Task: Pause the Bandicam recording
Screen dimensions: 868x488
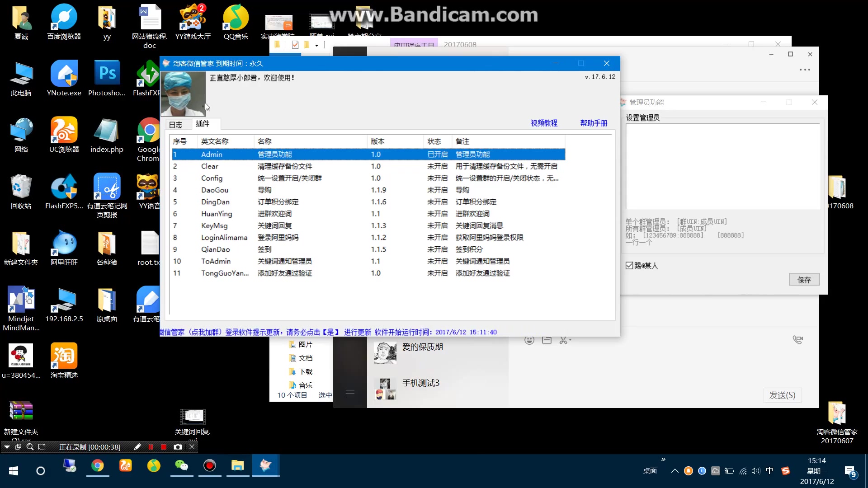Action: pos(151,447)
